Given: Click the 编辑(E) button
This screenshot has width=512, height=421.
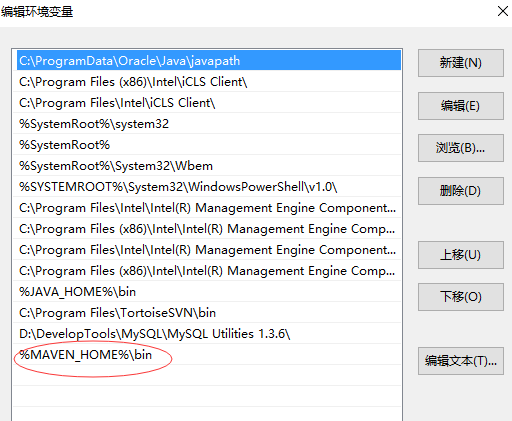Looking at the screenshot, I should tap(461, 106).
